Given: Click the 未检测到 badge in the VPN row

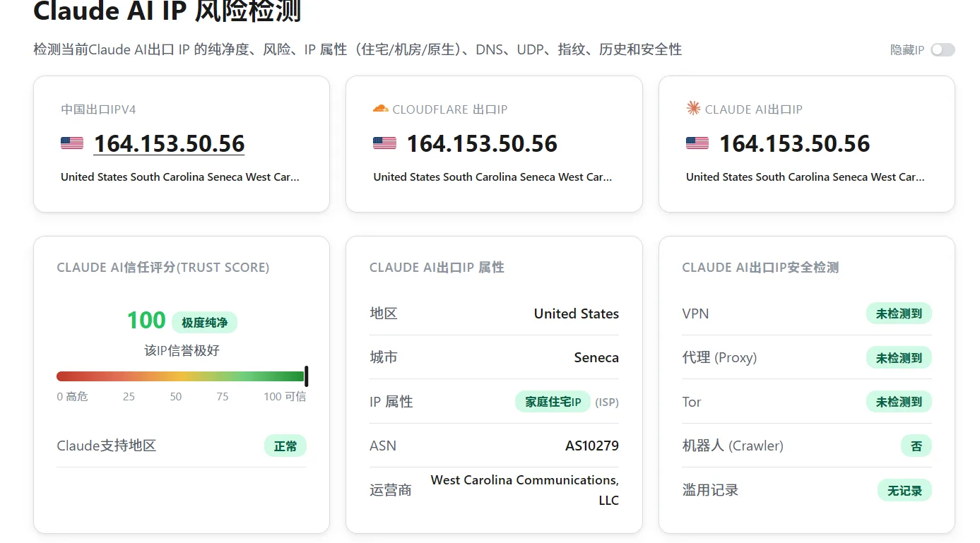Looking at the screenshot, I should coord(899,314).
